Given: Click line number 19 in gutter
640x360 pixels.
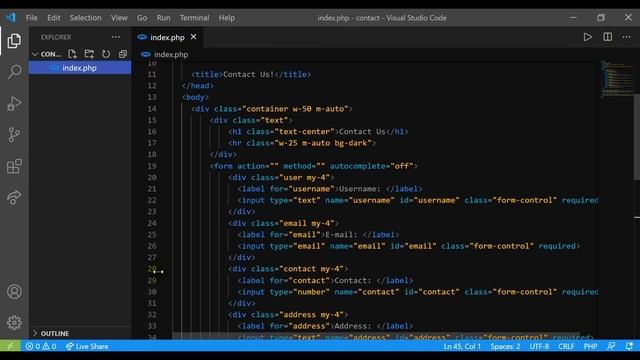Looking at the screenshot, I should click(152, 166).
